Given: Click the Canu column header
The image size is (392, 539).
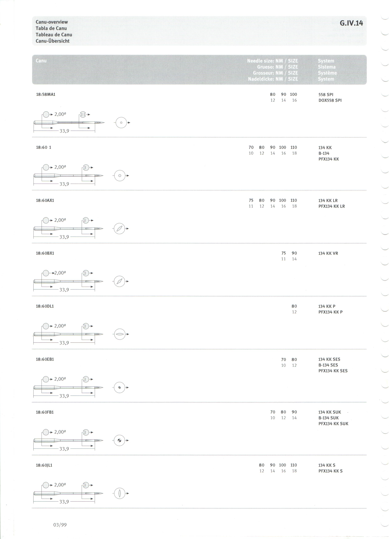Looking at the screenshot, I should tap(41, 61).
